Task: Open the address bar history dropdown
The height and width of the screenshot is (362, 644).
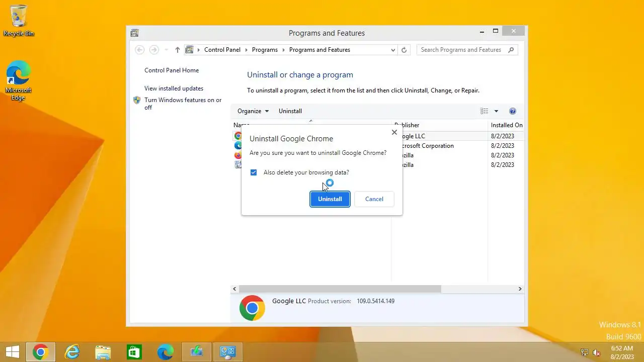Action: pos(393,50)
